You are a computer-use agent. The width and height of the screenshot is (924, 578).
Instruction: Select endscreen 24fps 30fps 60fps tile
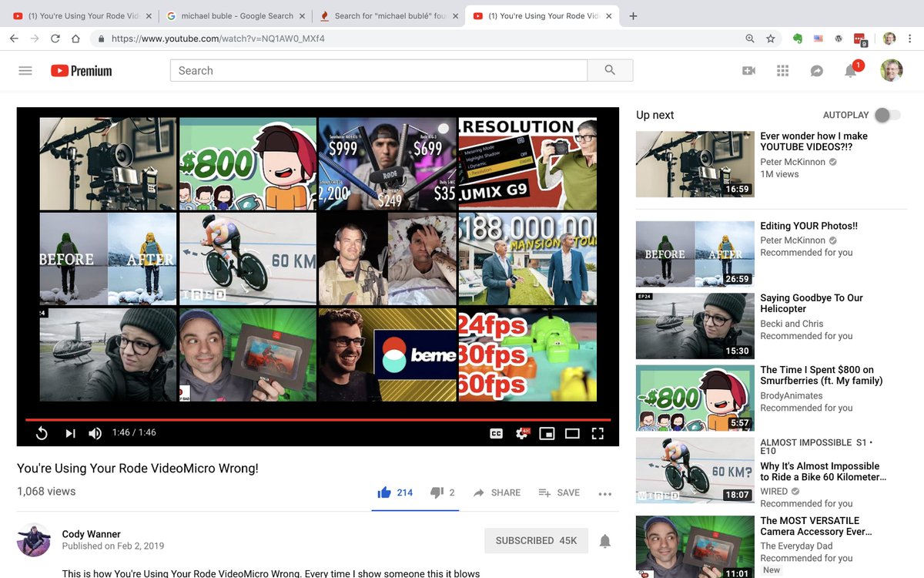coord(527,355)
